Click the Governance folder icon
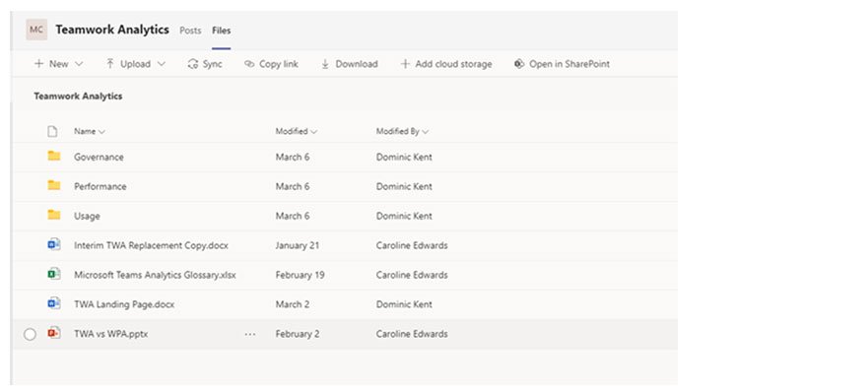 pyautogui.click(x=54, y=157)
